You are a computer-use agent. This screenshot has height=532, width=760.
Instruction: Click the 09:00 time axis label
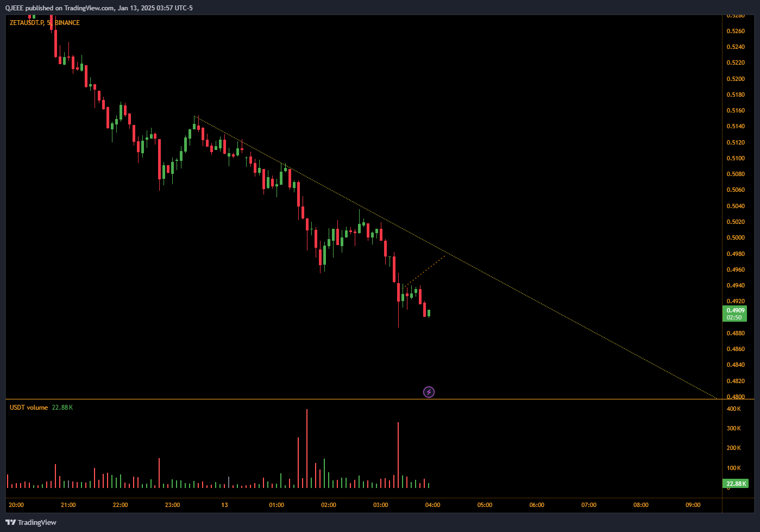tap(693, 505)
